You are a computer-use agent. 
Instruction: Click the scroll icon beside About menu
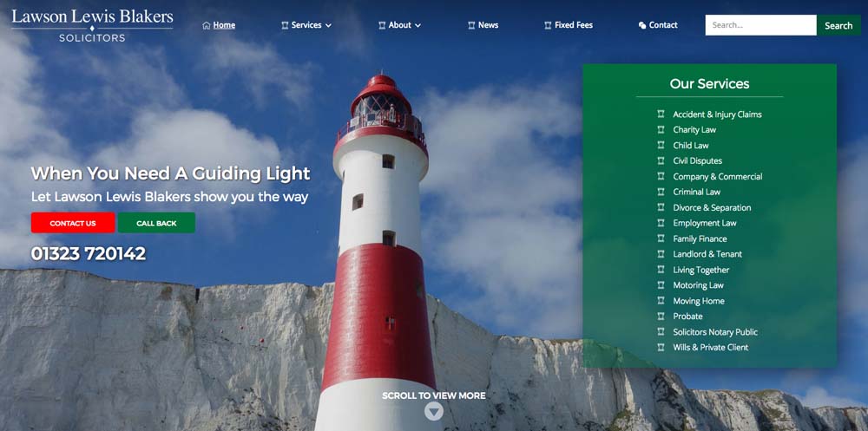(x=382, y=25)
